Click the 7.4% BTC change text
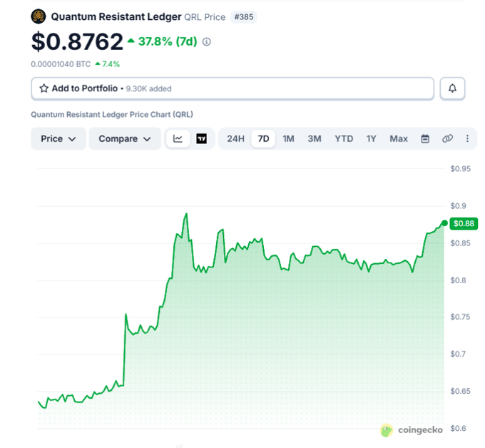 pos(111,64)
